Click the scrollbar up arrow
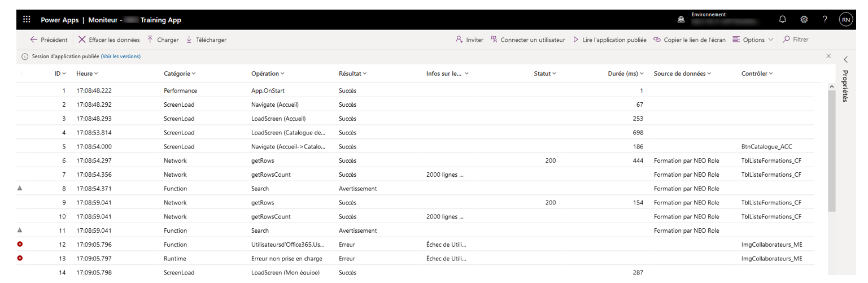The image size is (868, 283). (x=831, y=86)
